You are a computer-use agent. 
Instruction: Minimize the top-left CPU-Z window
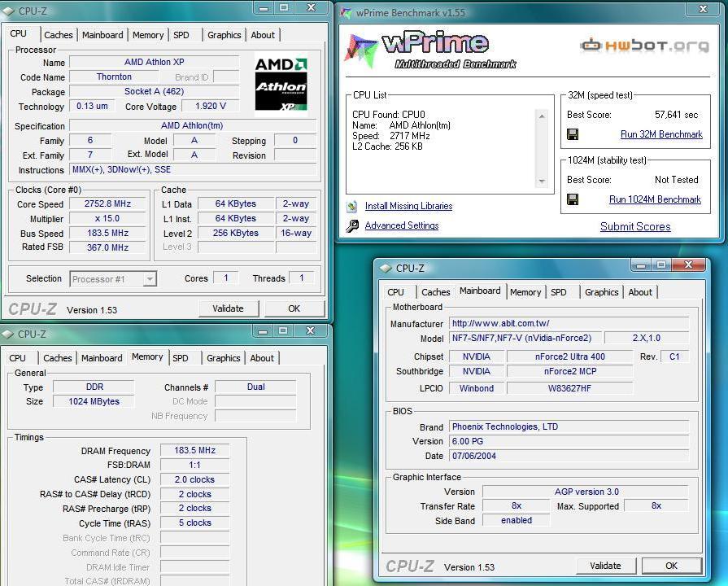(264, 8)
